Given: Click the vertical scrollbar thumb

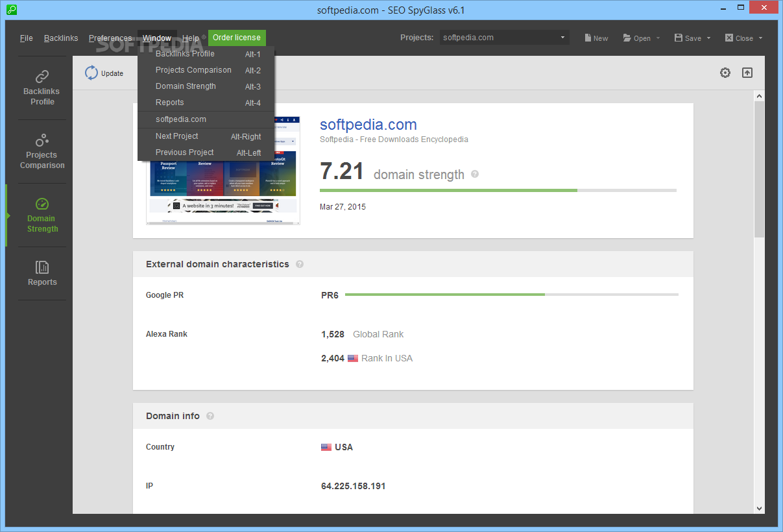Looking at the screenshot, I should pos(759,169).
